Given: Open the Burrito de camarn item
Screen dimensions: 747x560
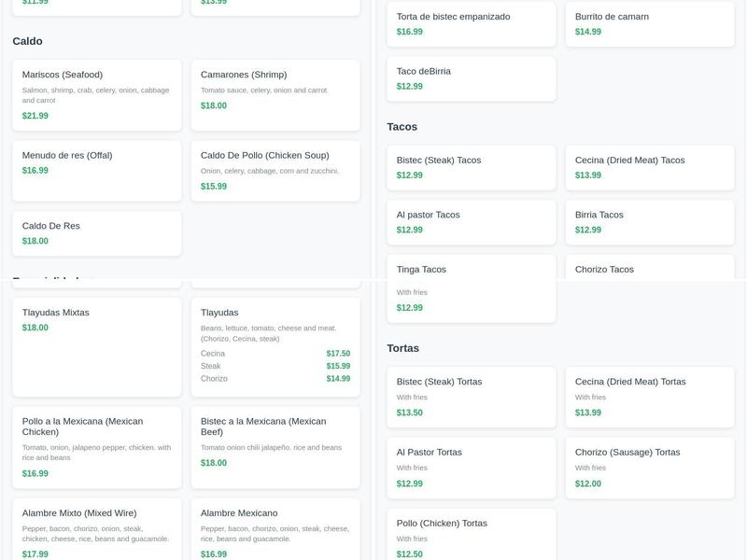Looking at the screenshot, I should click(649, 24).
